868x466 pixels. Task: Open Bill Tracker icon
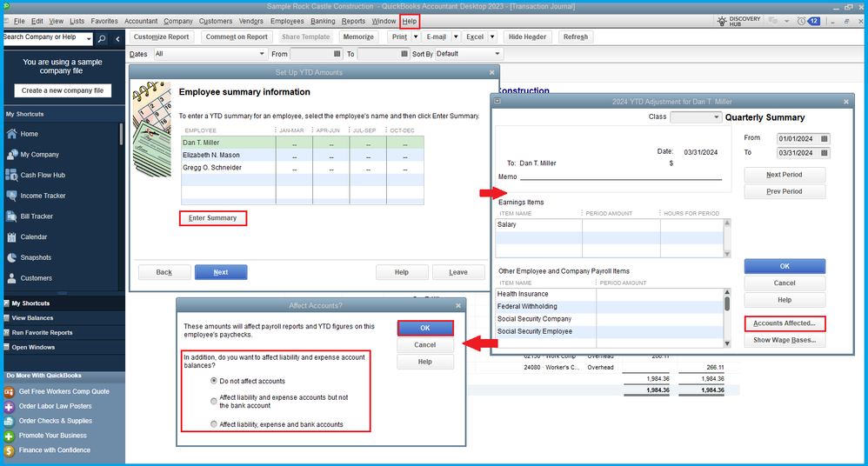(x=11, y=216)
